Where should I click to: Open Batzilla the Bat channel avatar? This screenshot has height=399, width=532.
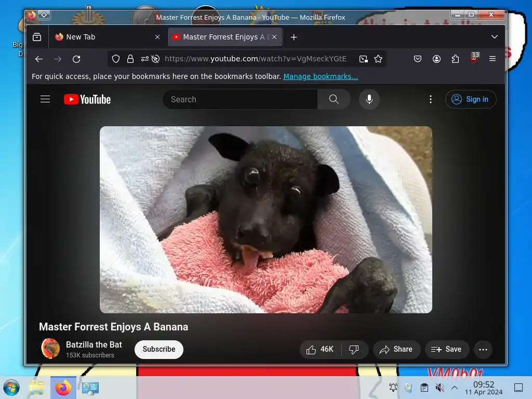tap(50, 349)
